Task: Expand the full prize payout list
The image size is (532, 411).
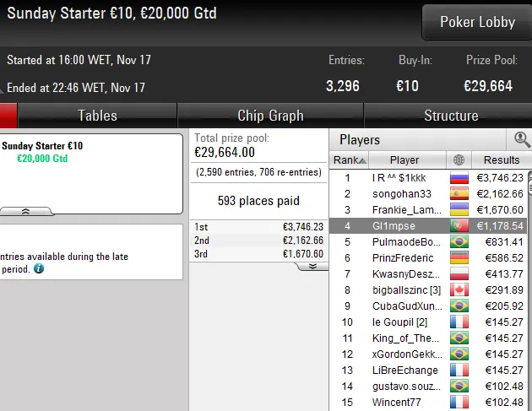Action: (312, 267)
